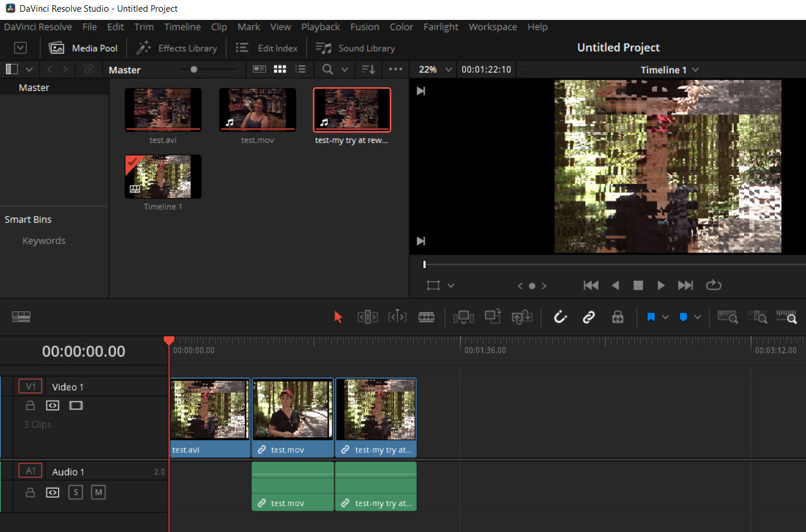Click Custom Zoom icon
Image resolution: width=806 pixels, height=532 pixels.
[x=786, y=317]
